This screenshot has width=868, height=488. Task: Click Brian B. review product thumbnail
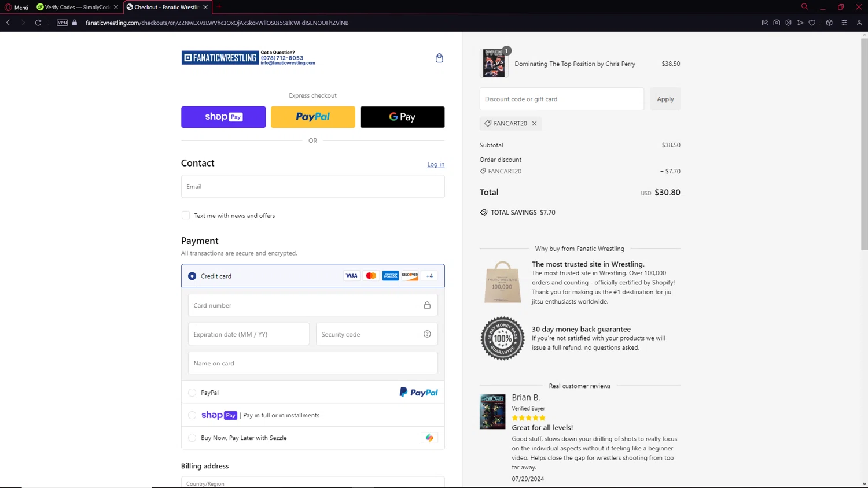pyautogui.click(x=492, y=412)
